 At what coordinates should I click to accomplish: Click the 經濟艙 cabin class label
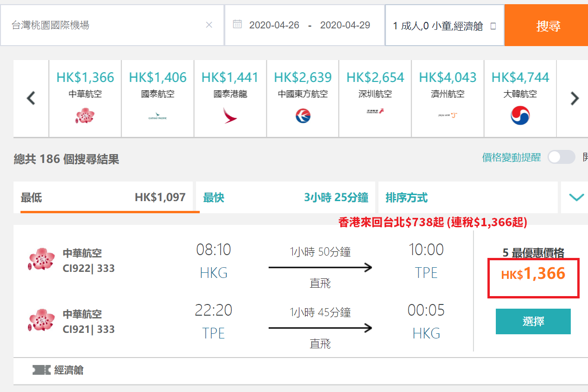pos(69,371)
